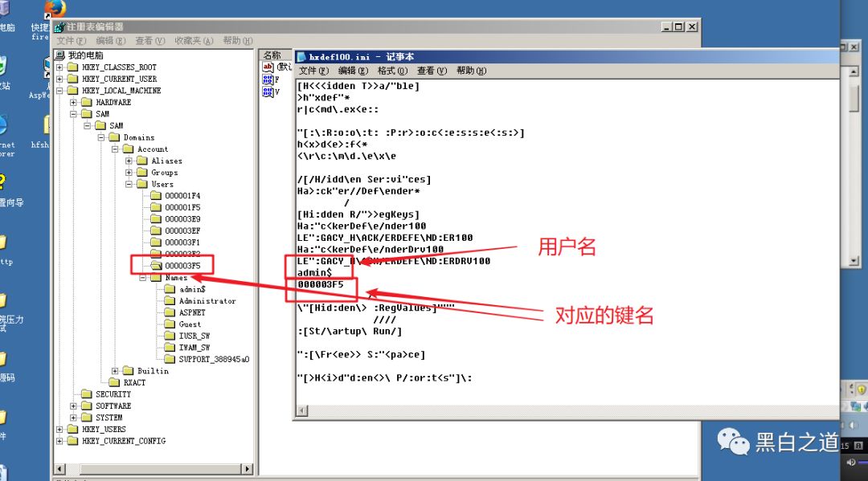Image resolution: width=868 pixels, height=481 pixels.
Task: Click the My Computer root icon in tree
Action: point(59,55)
